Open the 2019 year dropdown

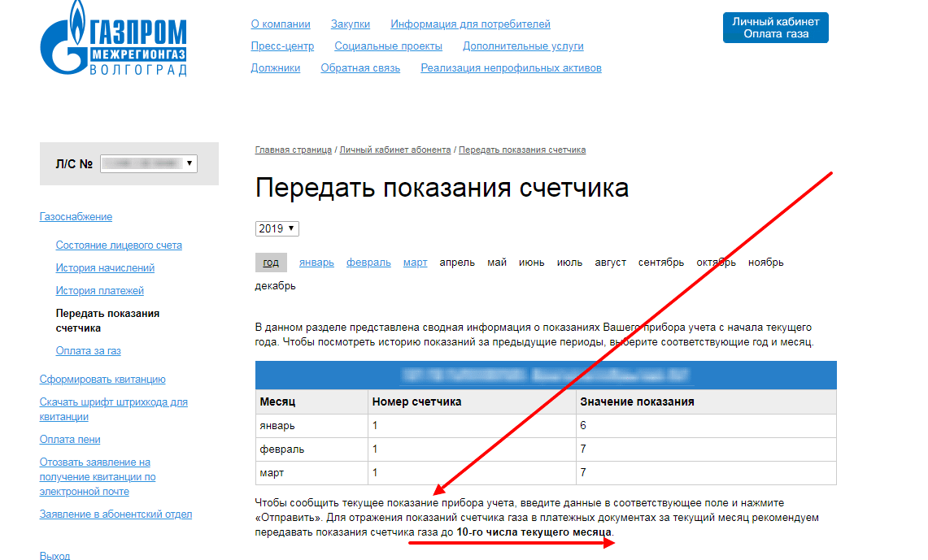pyautogui.click(x=277, y=228)
